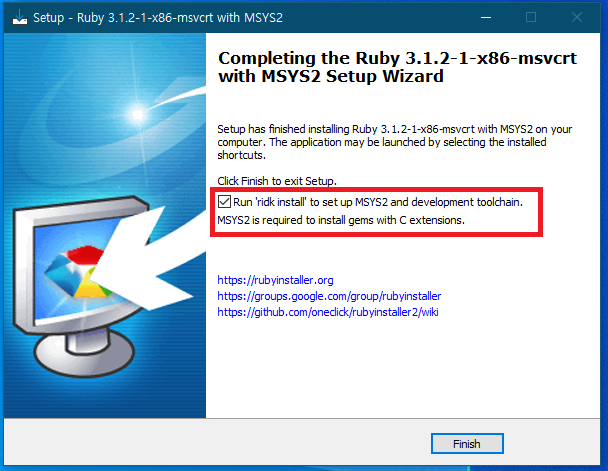This screenshot has width=608, height=471.
Task: Click the 'Setup - Ruby 3.1.2-1' title bar text
Action: pos(158,18)
